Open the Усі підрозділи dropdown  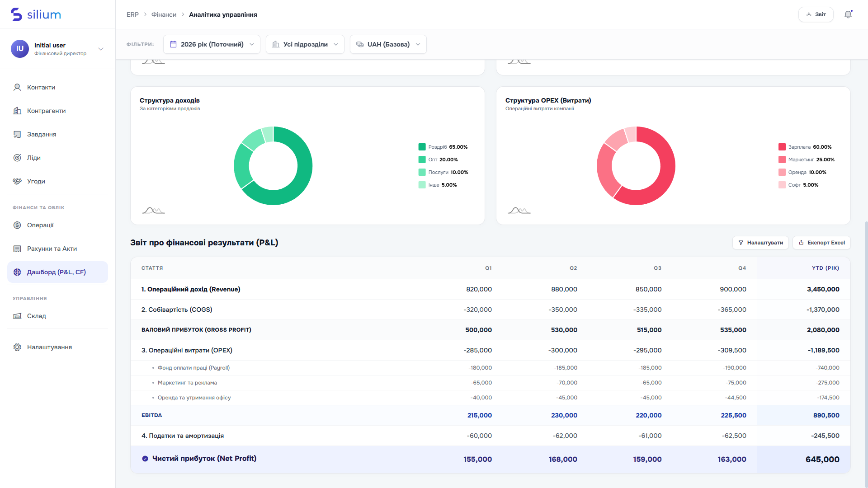pos(305,44)
